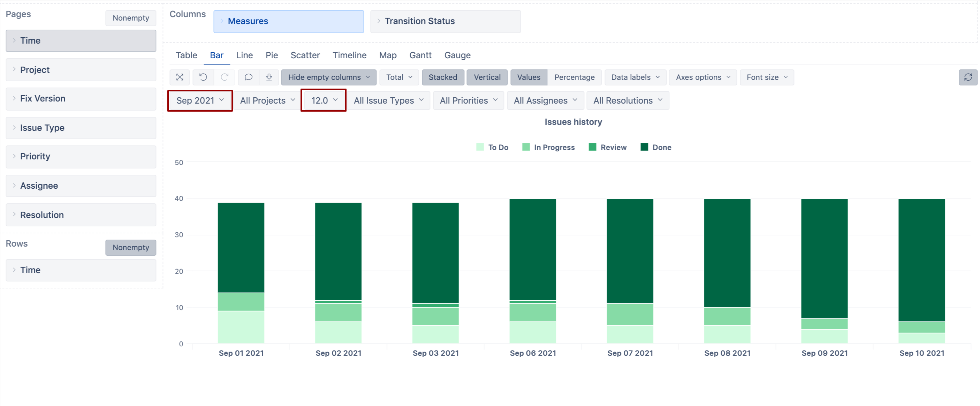The image size is (980, 406).
Task: Open the 12.0 fix version dropdown
Action: click(x=324, y=100)
